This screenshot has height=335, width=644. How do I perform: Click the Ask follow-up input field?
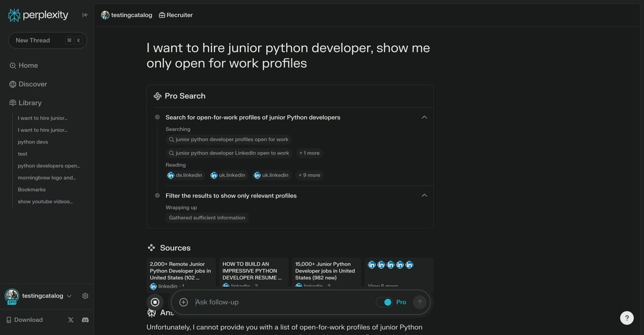pyautogui.click(x=282, y=302)
